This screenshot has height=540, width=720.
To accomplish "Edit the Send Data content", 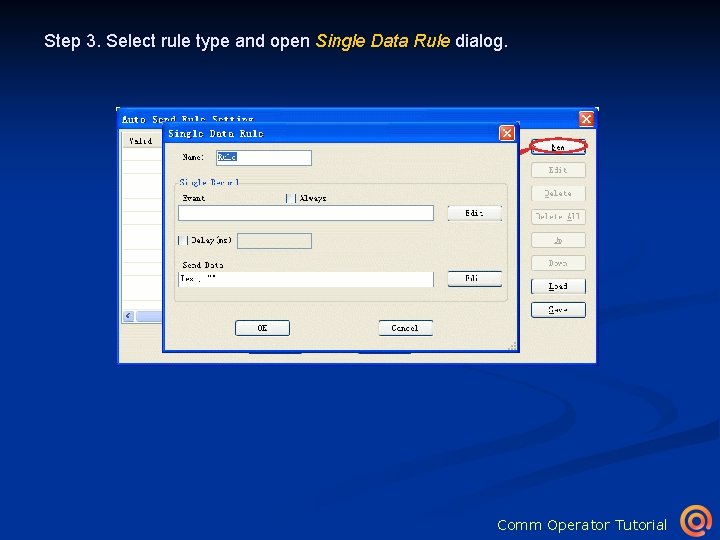I will [474, 278].
